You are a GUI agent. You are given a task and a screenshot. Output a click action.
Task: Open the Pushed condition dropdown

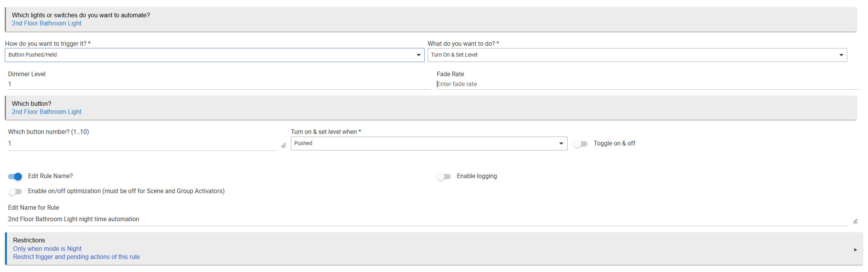click(x=429, y=144)
